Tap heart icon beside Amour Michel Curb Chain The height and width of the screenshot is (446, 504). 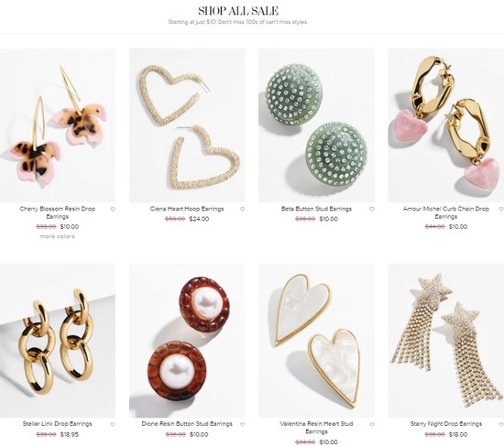tap(501, 209)
